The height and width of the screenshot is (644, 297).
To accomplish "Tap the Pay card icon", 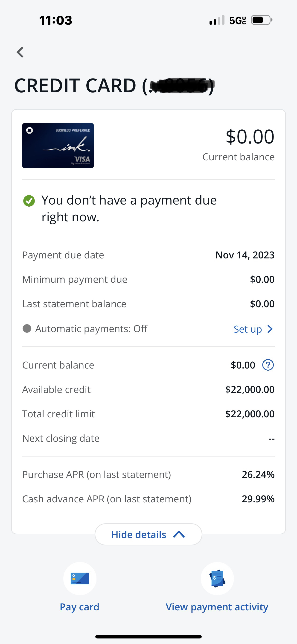I will (80, 579).
